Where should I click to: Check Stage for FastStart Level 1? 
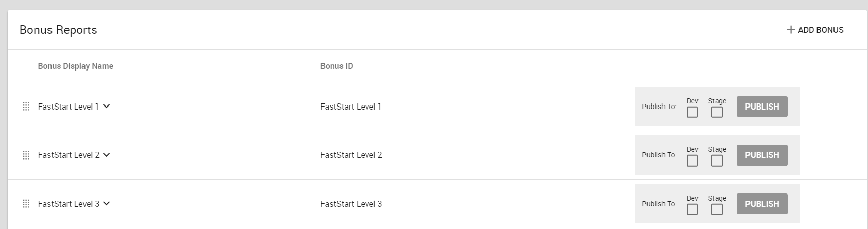(717, 112)
